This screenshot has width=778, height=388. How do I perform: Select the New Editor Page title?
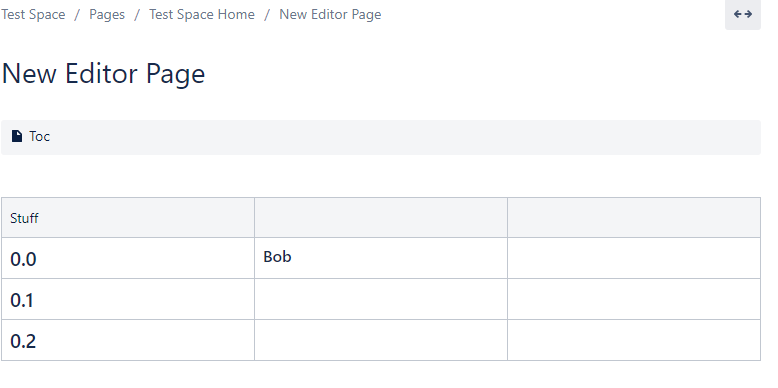(x=103, y=74)
